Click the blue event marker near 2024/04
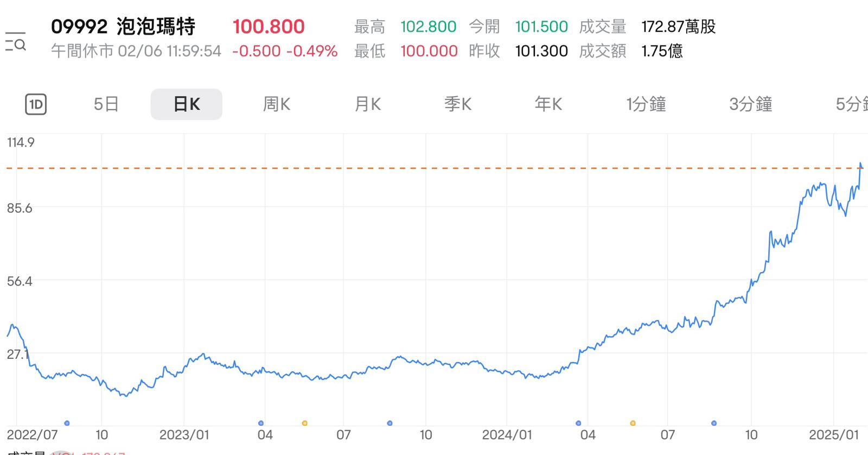Image resolution: width=868 pixels, height=455 pixels. coord(578,422)
